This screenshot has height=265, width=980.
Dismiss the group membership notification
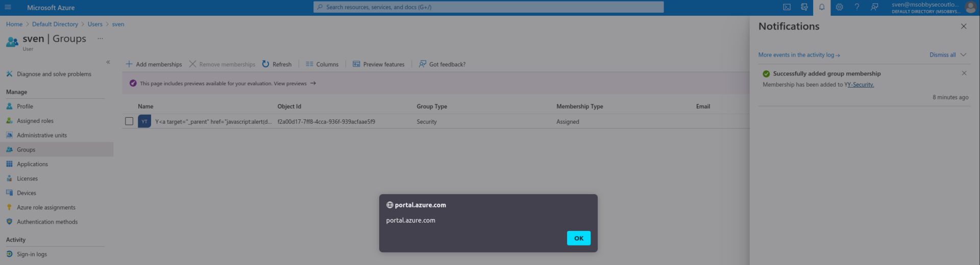click(x=964, y=73)
